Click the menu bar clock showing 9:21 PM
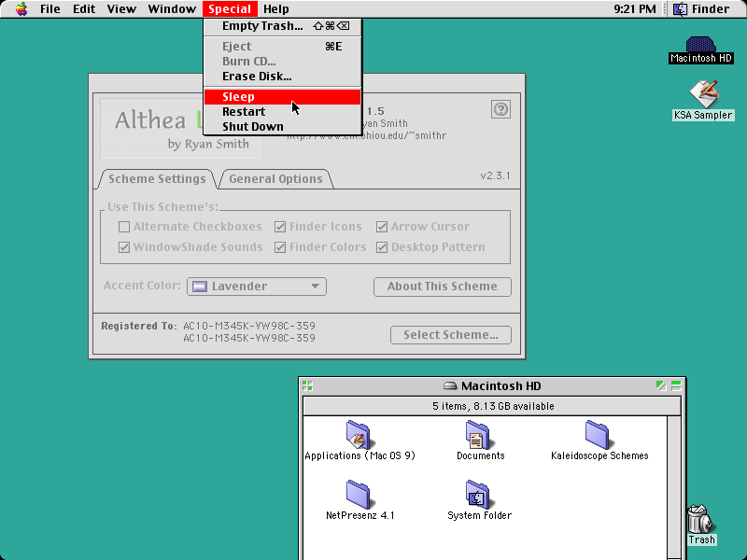Viewport: 747px width, 560px height. [x=635, y=9]
